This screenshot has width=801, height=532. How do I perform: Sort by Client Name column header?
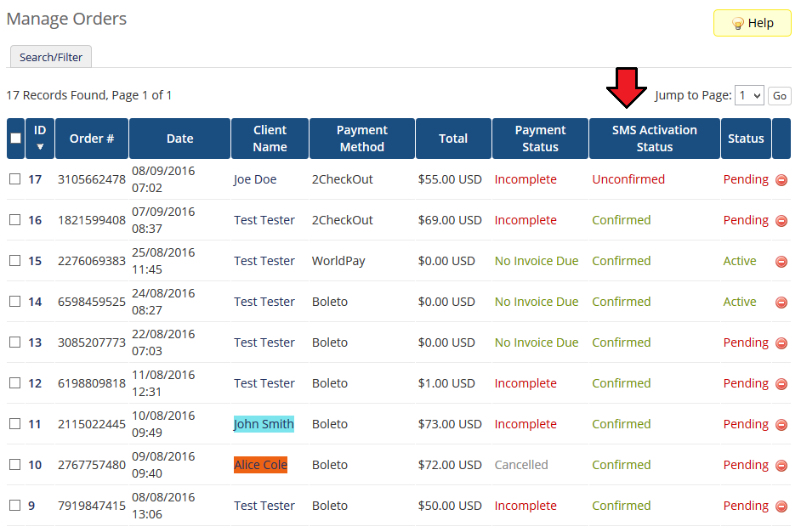(x=270, y=139)
